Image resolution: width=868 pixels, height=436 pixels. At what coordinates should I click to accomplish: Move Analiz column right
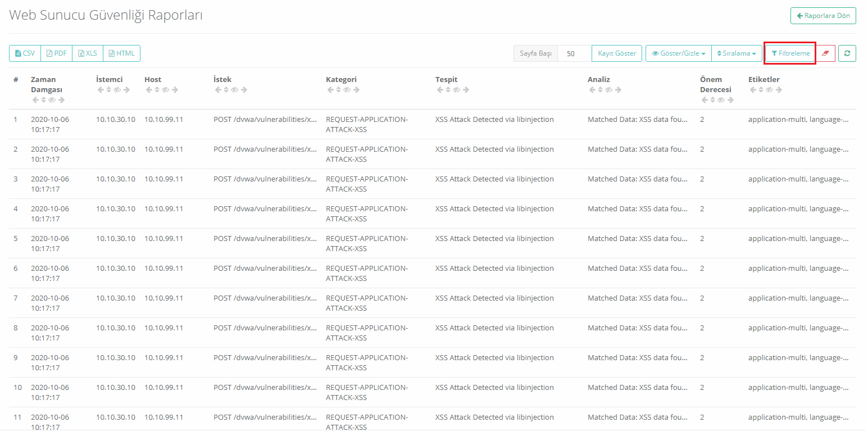point(618,90)
